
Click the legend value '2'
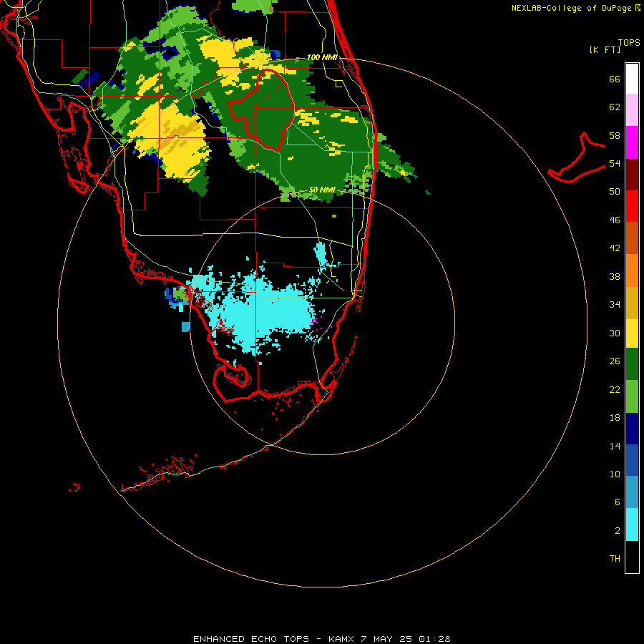click(x=618, y=531)
